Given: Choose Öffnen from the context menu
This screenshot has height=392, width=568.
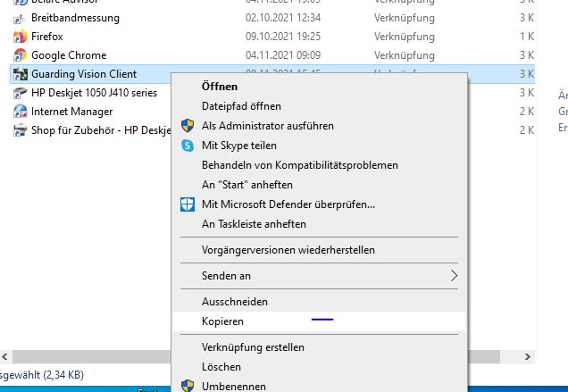Looking at the screenshot, I should pos(319,87).
